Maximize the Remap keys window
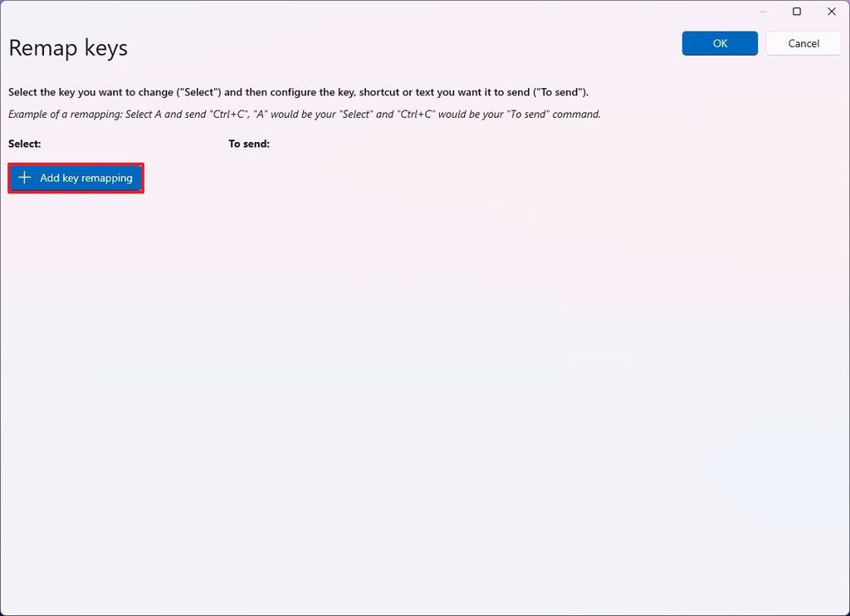850x616 pixels. 796,12
